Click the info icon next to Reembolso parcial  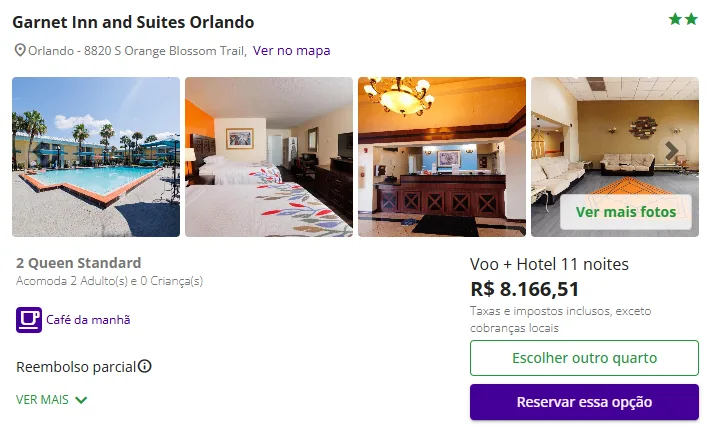coord(145,366)
